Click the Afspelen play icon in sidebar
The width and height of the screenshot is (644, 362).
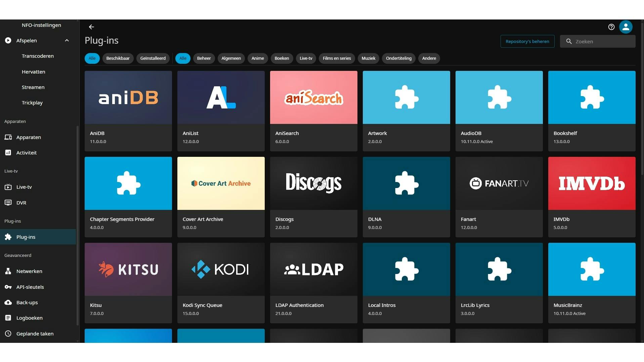click(8, 40)
